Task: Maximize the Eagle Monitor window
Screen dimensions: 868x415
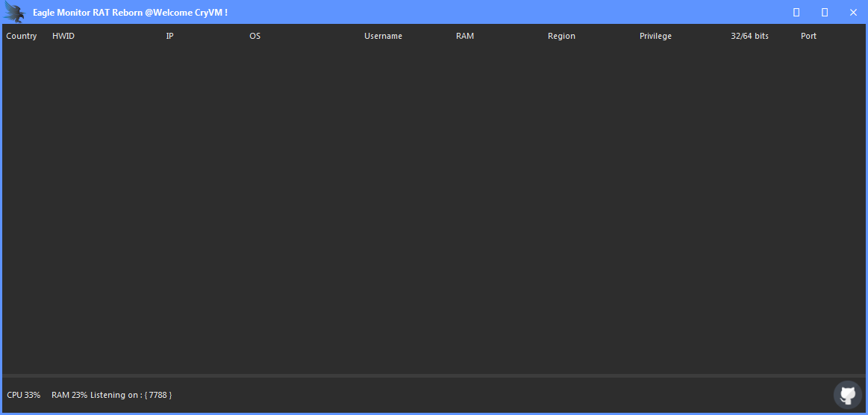Action: 825,13
